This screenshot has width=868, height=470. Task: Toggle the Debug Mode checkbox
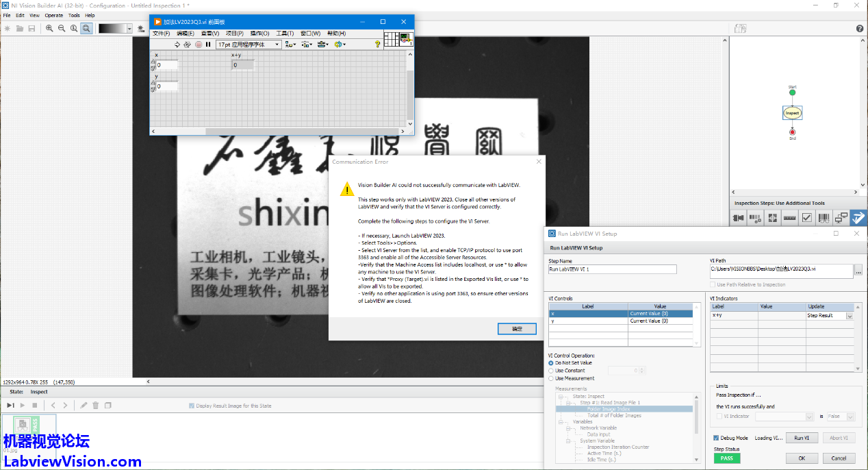pos(716,438)
